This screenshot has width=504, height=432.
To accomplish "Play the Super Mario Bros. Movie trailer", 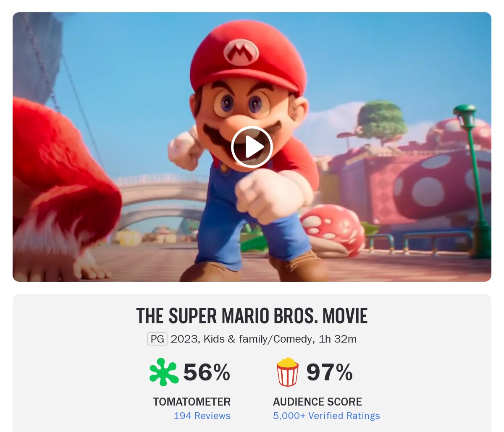I will click(x=252, y=147).
